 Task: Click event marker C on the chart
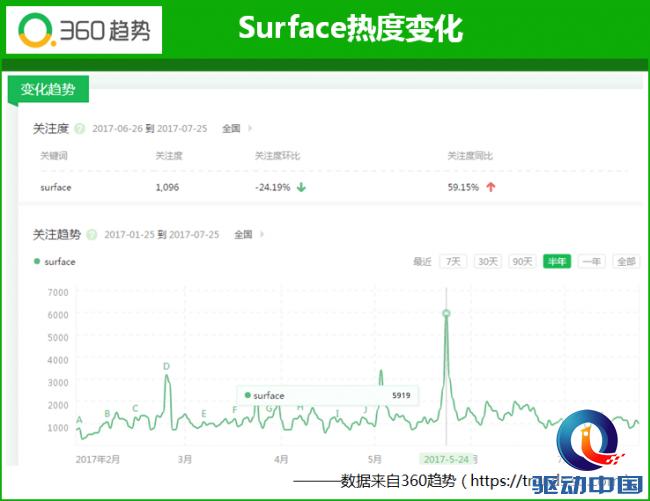[135, 409]
